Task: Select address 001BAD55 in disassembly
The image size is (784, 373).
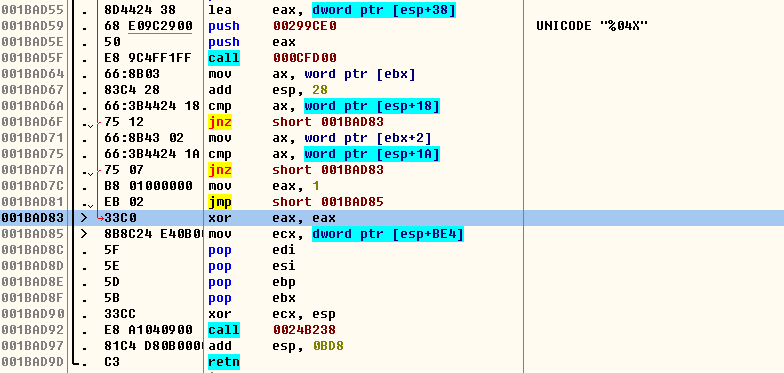Action: tap(32, 10)
